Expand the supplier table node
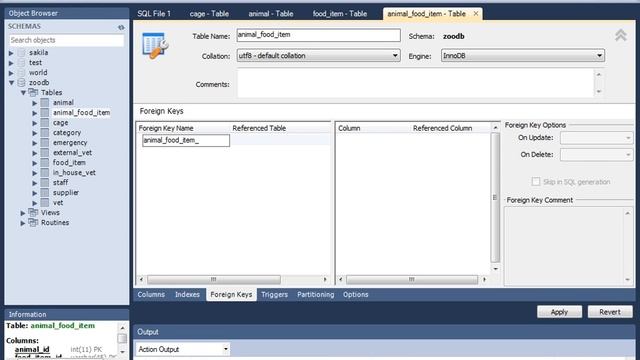The height and width of the screenshot is (360, 640). tap(35, 193)
